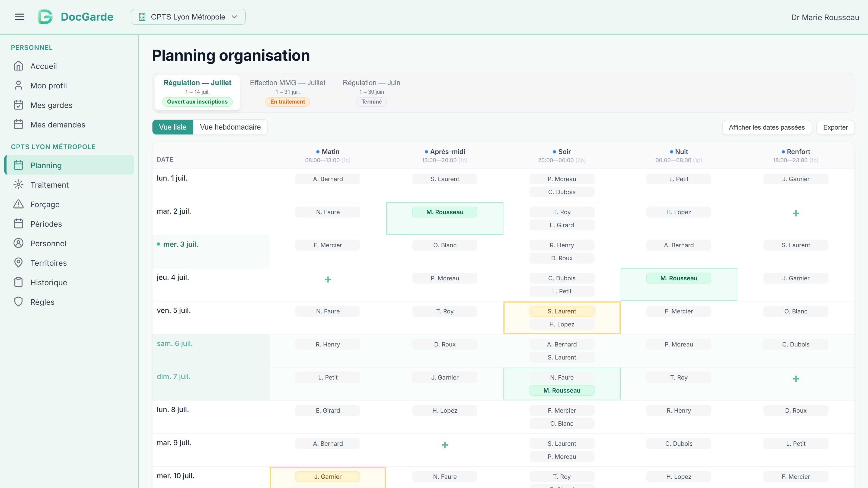Navigate to Traitement
Screen dimensions: 868x488
[69, 185]
